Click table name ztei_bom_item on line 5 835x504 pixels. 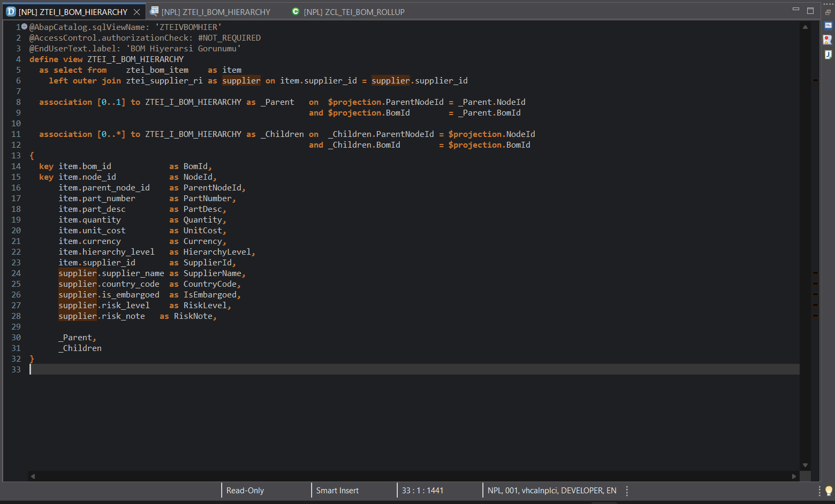[157, 70]
